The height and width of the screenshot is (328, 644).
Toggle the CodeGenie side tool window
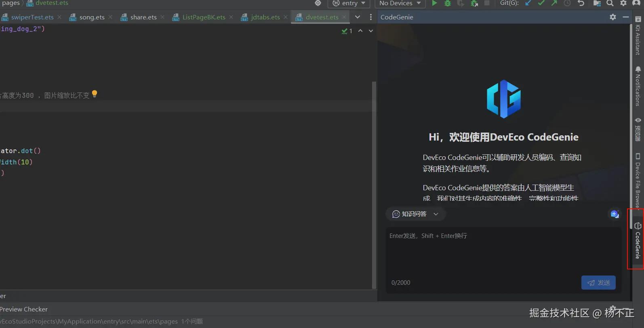pyautogui.click(x=638, y=240)
